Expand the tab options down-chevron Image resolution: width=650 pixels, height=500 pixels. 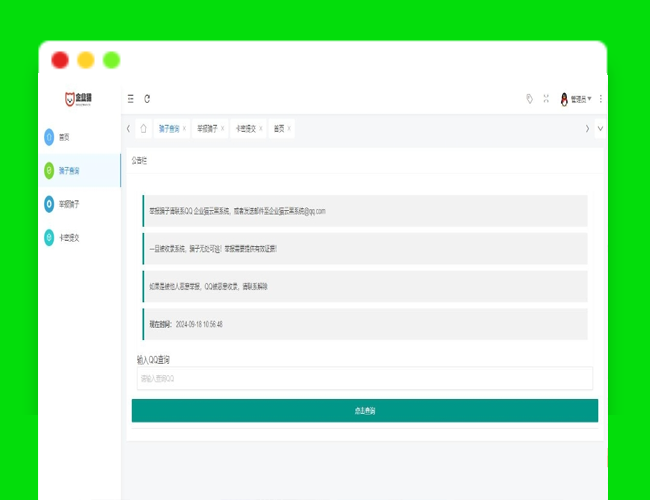[600, 129]
